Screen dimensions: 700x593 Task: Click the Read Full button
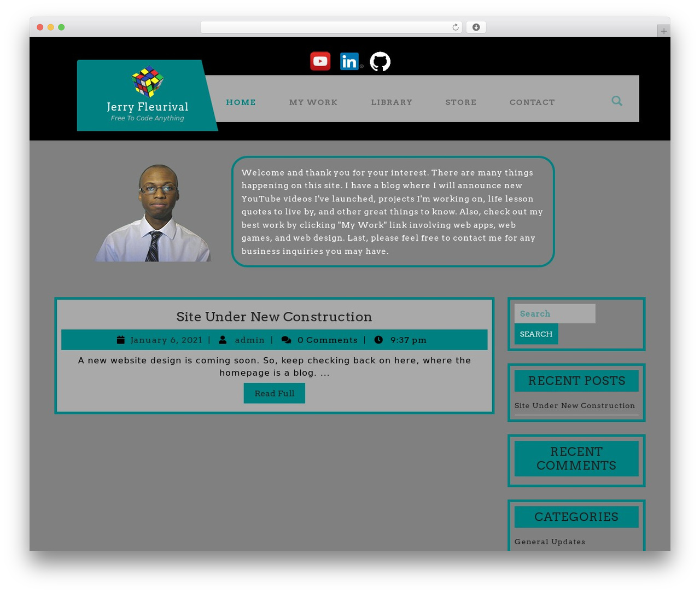pyautogui.click(x=275, y=393)
